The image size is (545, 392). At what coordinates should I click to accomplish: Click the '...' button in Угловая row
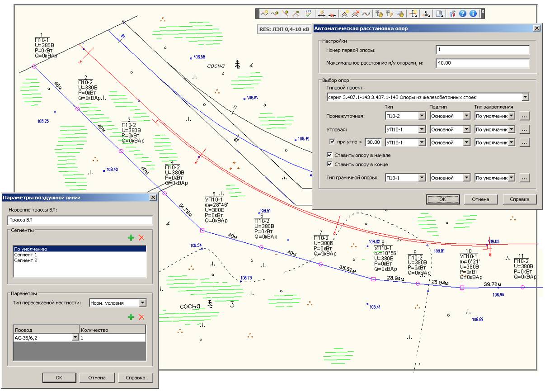(524, 129)
